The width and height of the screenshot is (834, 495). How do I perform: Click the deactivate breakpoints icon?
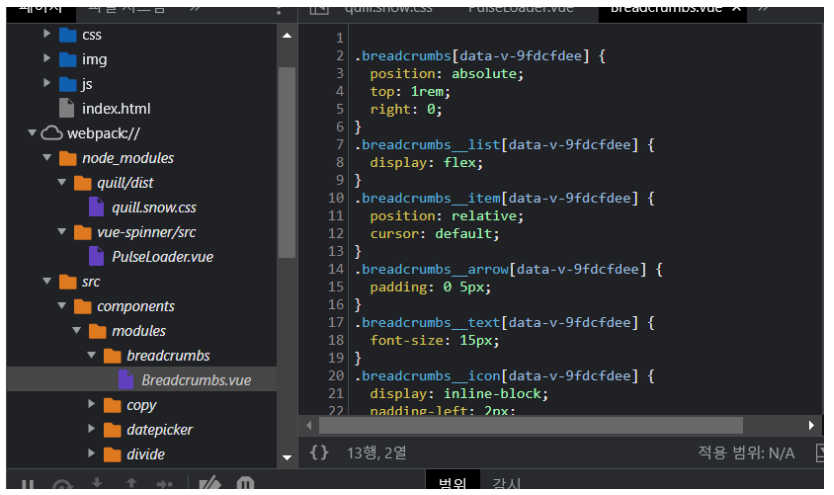pyautogui.click(x=210, y=484)
